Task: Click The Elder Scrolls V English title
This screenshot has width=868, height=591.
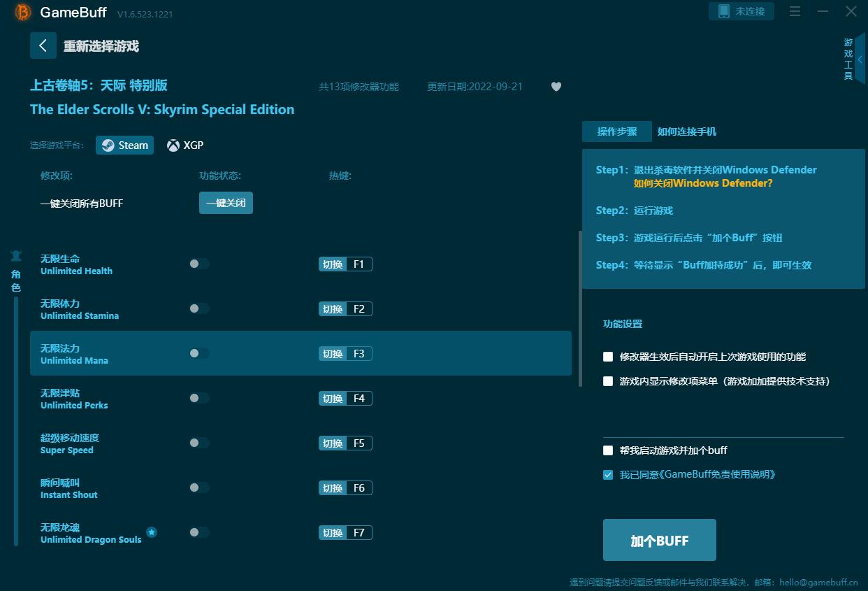Action: [162, 109]
